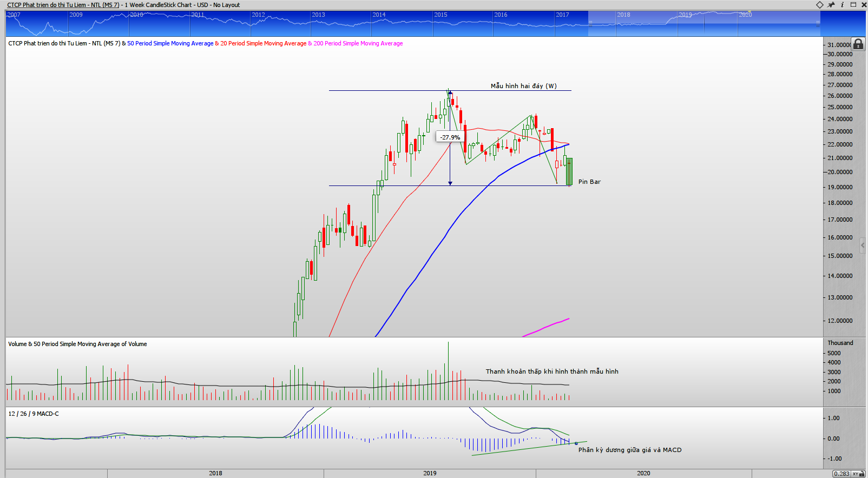The image size is (868, 478).
Task: Pin the chart window with pushpin icon
Action: (x=831, y=5)
